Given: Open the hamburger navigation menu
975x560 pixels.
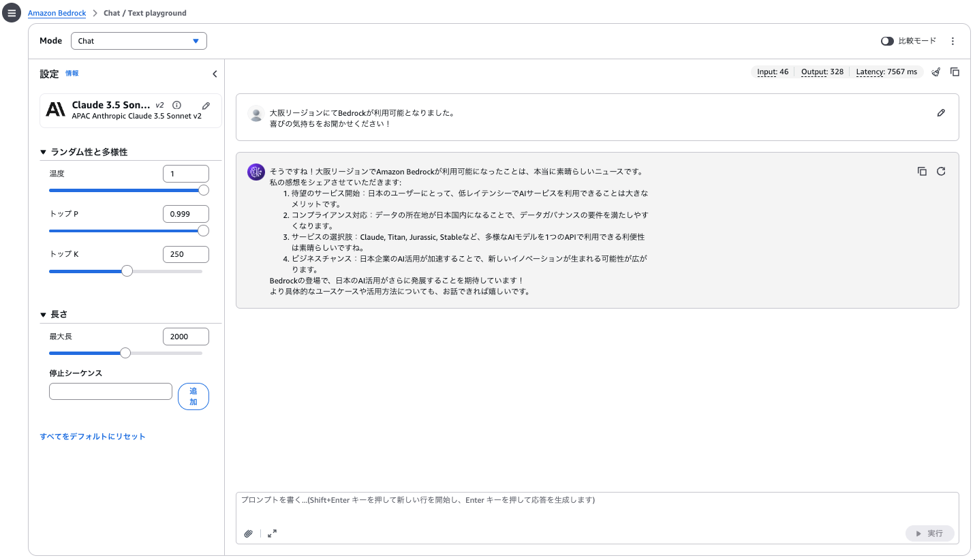Looking at the screenshot, I should pyautogui.click(x=12, y=13).
